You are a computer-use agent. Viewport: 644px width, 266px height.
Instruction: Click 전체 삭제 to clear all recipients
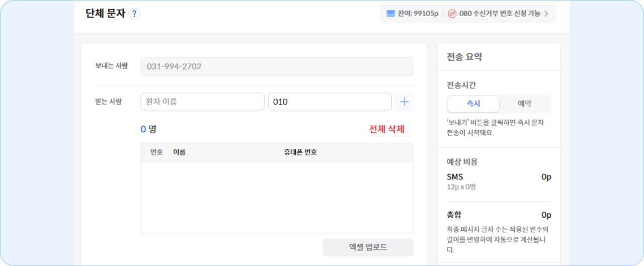(x=386, y=129)
